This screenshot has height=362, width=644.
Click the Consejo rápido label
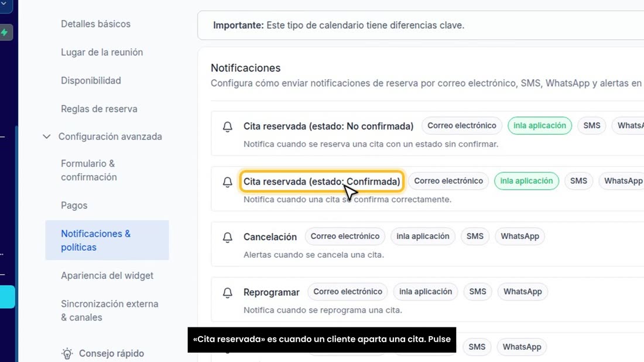(x=111, y=353)
